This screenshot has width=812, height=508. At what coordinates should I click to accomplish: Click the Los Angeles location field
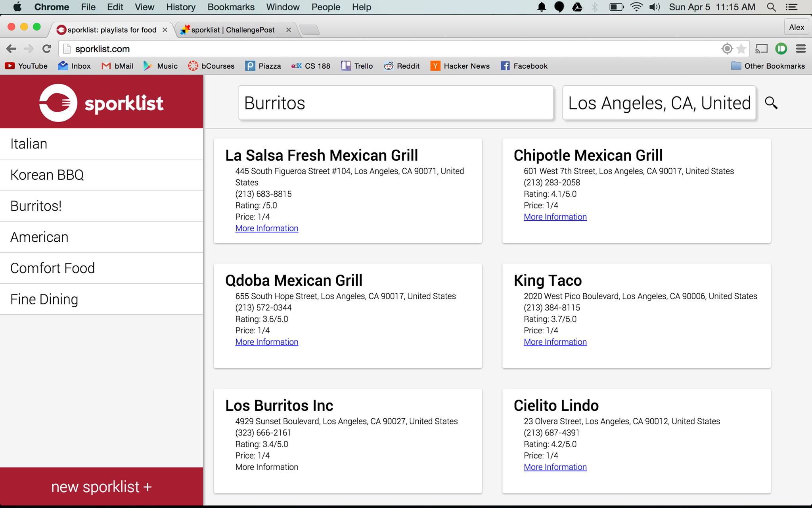659,103
